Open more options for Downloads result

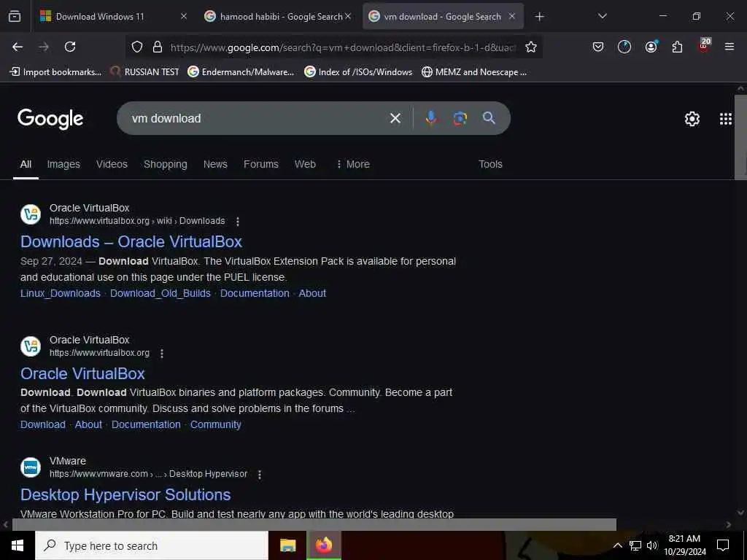pos(237,222)
